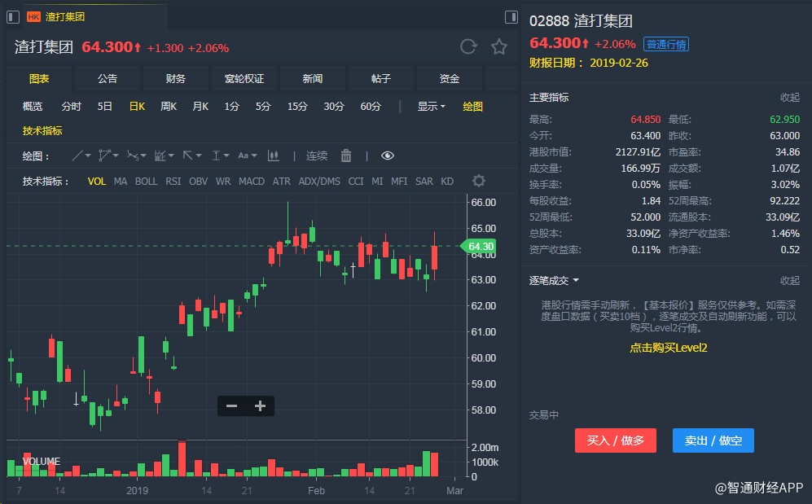Delete drawings with the trash icon
Viewport: 812px width, 504px height.
[x=346, y=156]
